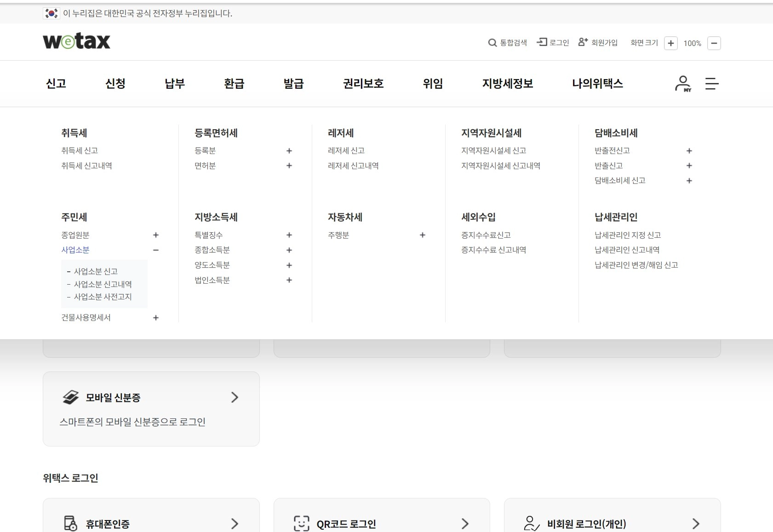Open 납세관리인 지정 신고 link

tap(628, 235)
